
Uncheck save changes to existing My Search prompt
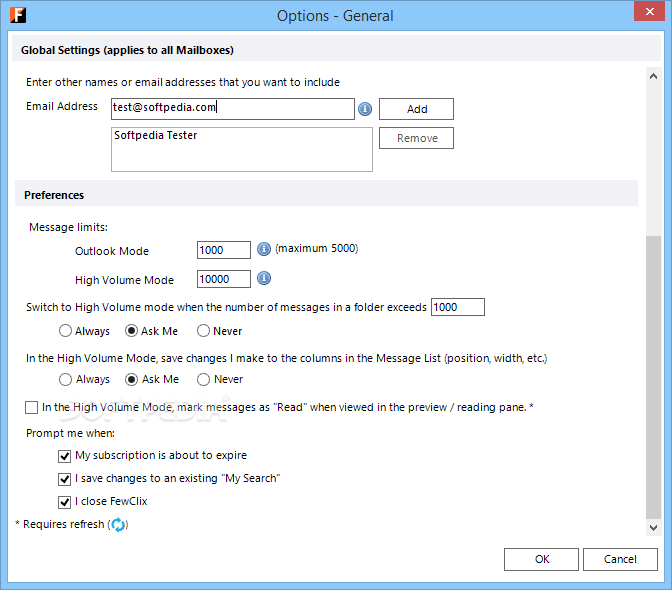pos(64,479)
